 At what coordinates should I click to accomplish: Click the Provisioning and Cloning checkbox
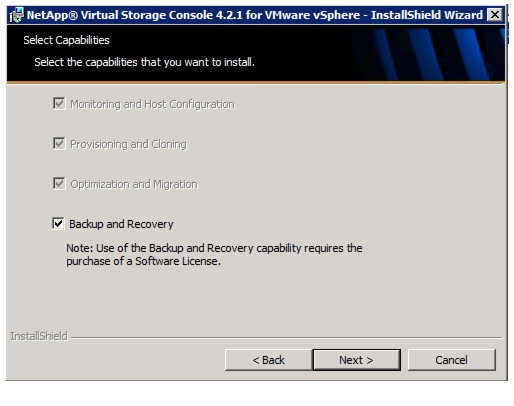pyautogui.click(x=59, y=143)
